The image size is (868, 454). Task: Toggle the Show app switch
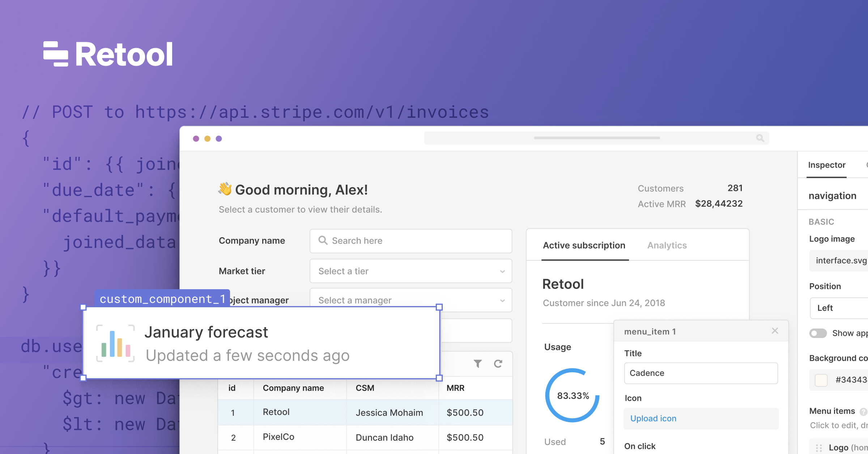coord(818,333)
